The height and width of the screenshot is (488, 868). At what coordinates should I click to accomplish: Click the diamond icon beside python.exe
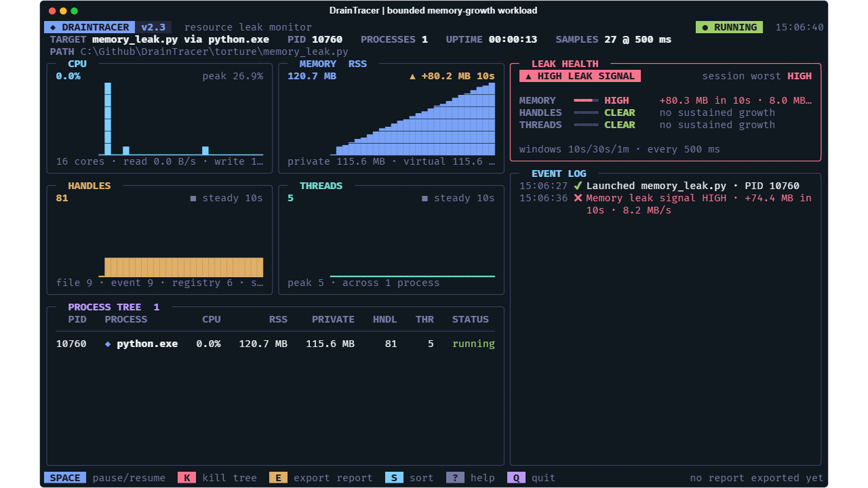click(108, 344)
